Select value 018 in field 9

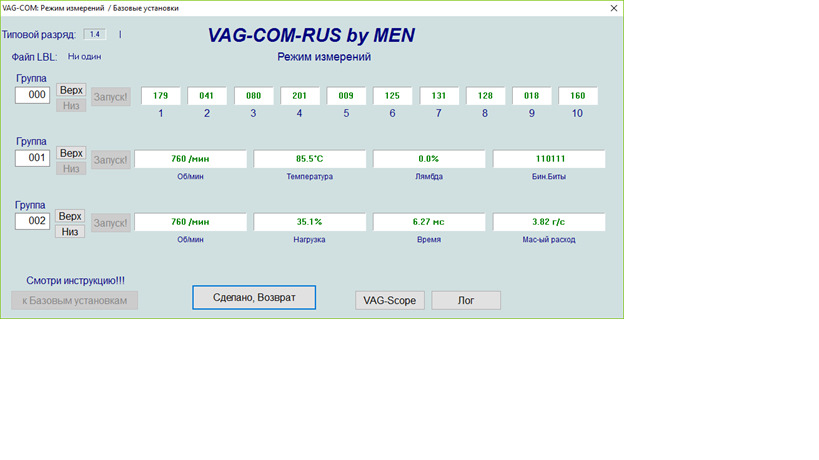tap(531, 96)
